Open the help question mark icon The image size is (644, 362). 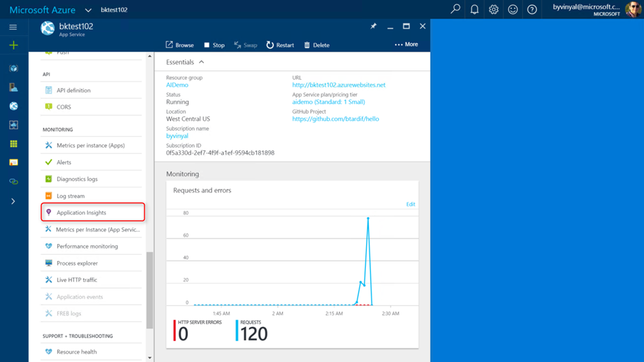532,9
